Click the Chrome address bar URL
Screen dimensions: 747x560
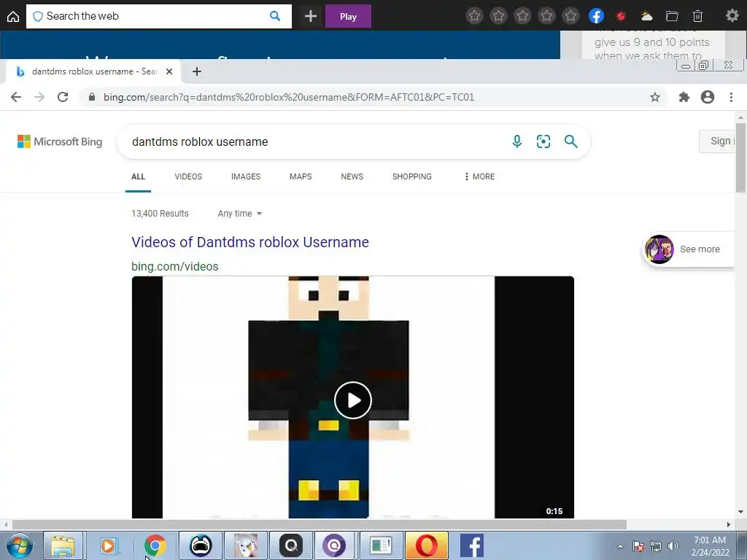point(289,97)
